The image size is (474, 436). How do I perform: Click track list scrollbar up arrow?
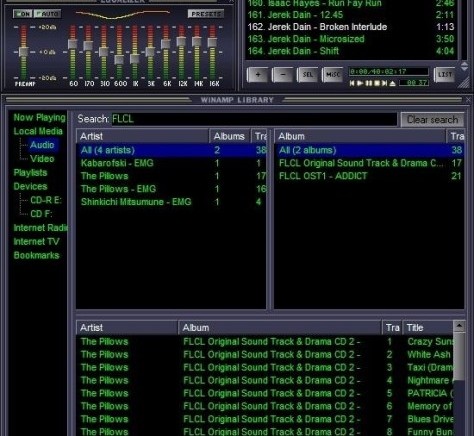click(459, 326)
